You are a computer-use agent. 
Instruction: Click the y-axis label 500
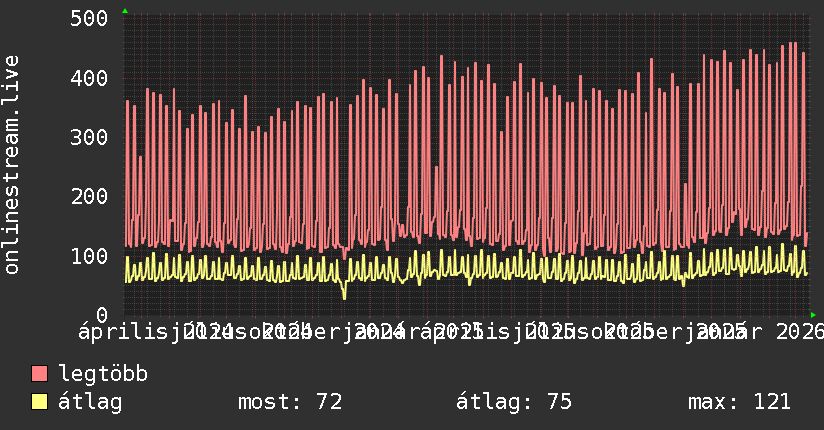pos(89,18)
